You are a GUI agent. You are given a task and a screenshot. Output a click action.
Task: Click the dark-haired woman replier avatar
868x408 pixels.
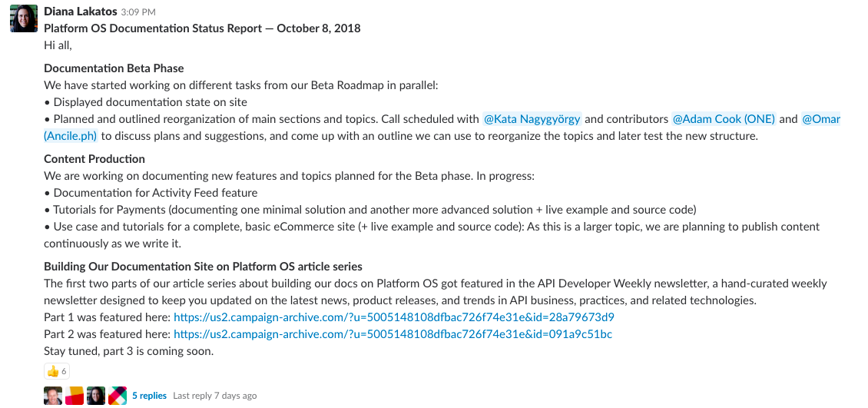pos(96,396)
